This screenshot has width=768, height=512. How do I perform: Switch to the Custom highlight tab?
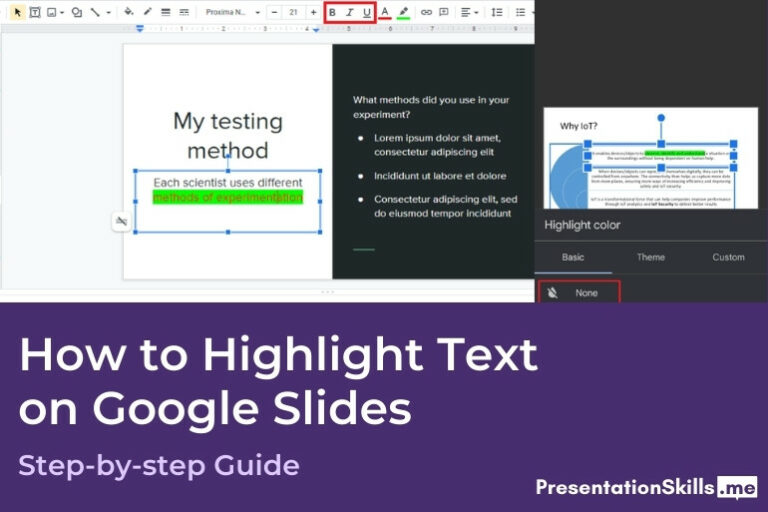pyautogui.click(x=728, y=257)
